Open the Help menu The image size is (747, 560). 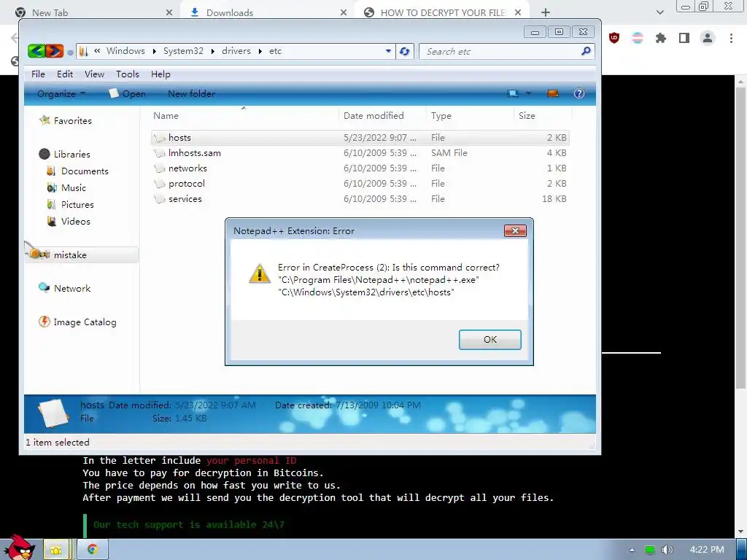[x=160, y=74]
